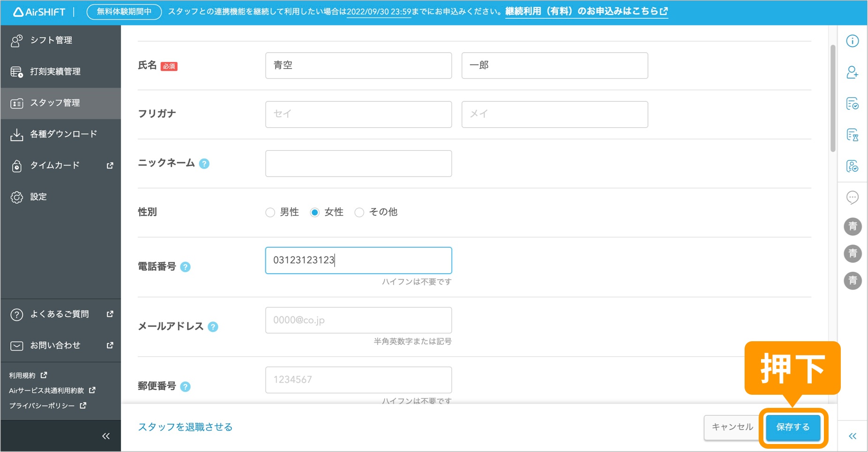
Task: Click the help icon next to ニックネーム
Action: 204,163
